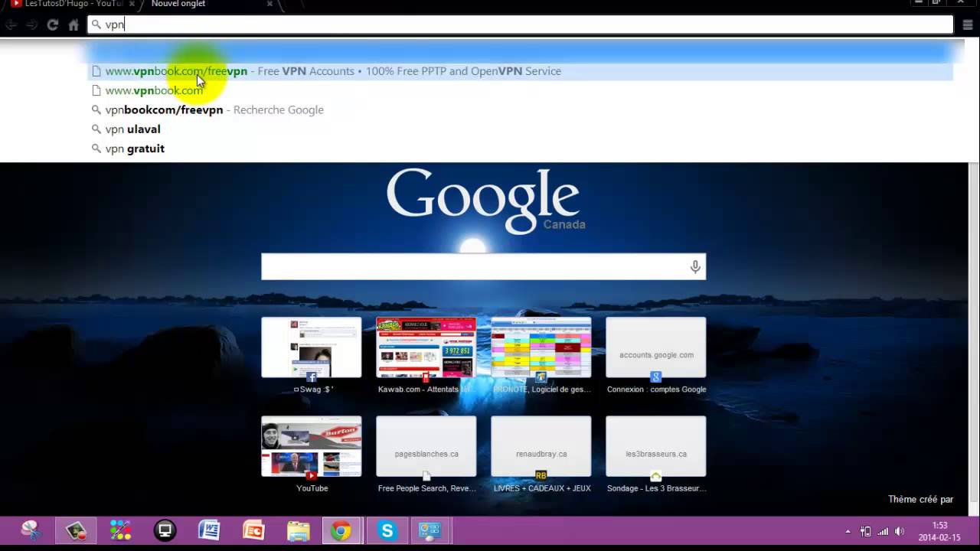Screen dimensions: 980x551
Task: Open the volume speaker tray icon
Action: (x=900, y=531)
